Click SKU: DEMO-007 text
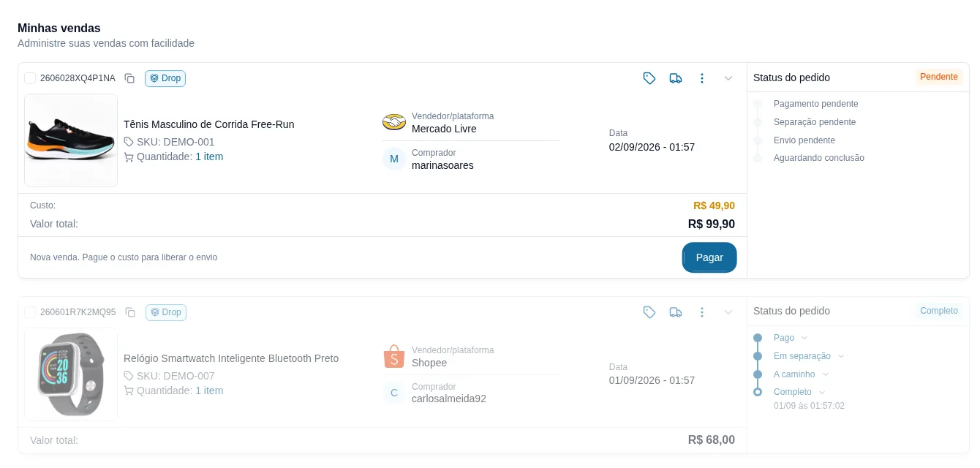Viewport: 980px width, 468px height. click(176, 376)
